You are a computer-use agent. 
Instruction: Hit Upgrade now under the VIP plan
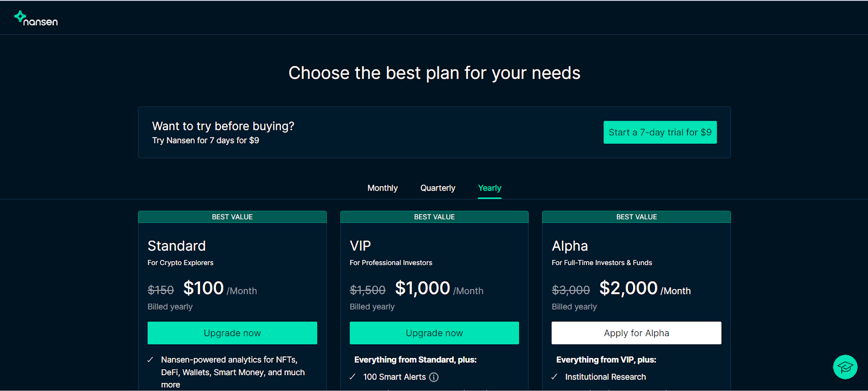(434, 333)
